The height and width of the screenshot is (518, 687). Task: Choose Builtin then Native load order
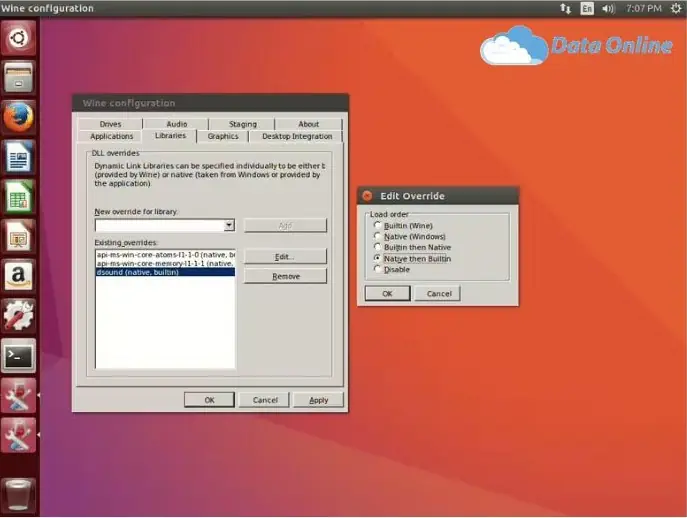tap(412, 247)
